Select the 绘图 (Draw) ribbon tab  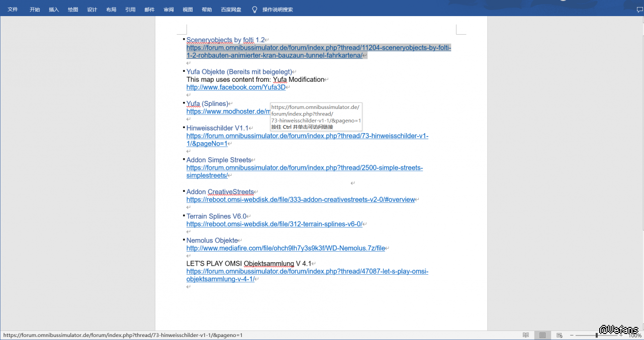point(73,10)
